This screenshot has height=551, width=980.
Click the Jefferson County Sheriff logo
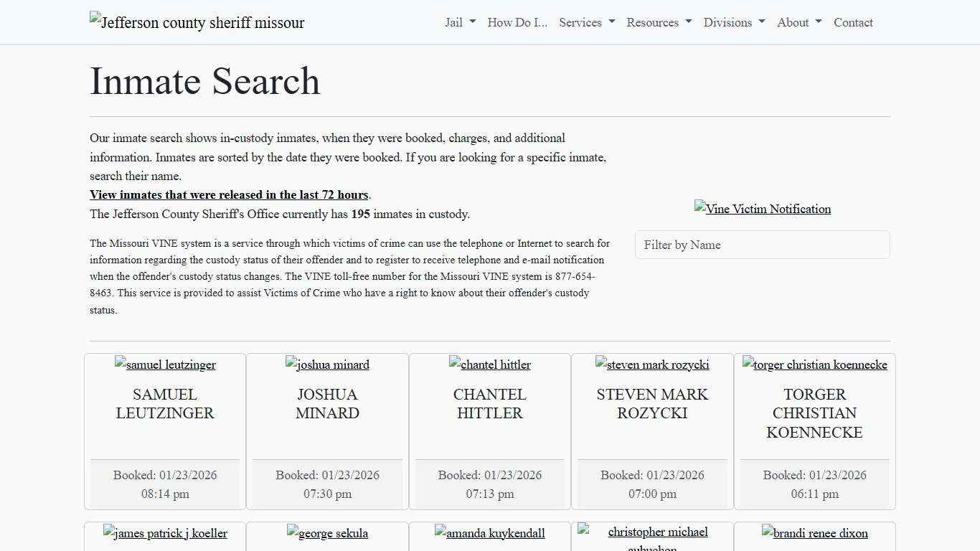[x=197, y=22]
